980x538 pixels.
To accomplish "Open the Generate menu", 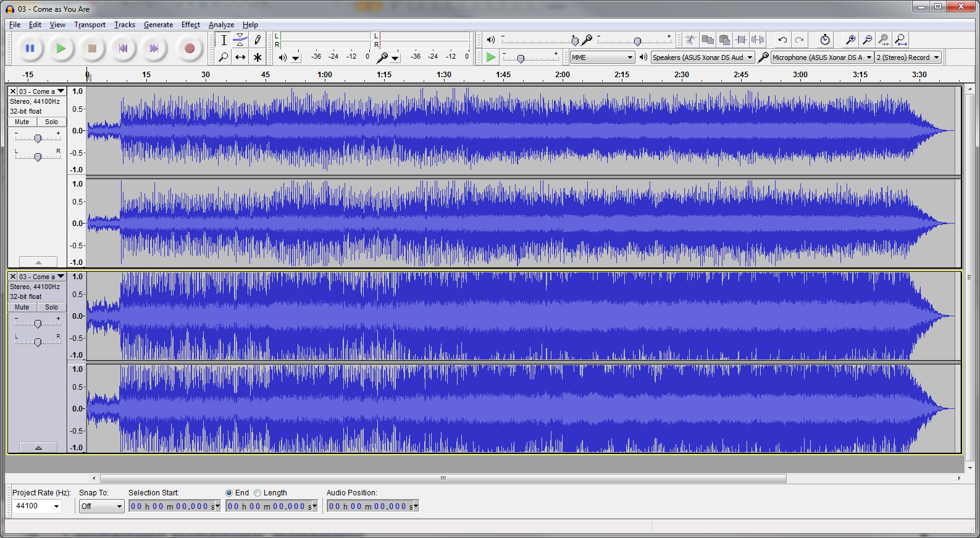I will (x=158, y=25).
